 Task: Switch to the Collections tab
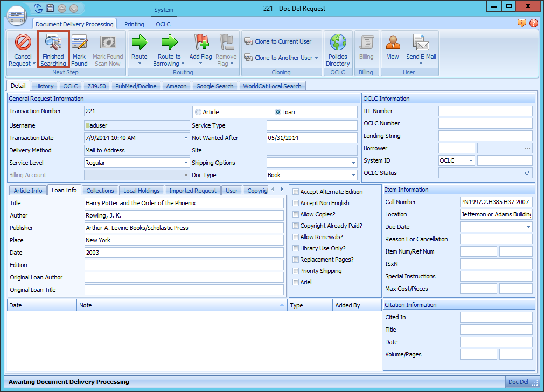point(100,190)
